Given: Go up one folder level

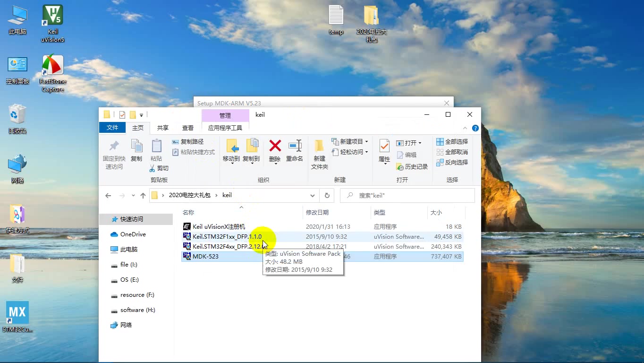Looking at the screenshot, I should point(143,195).
